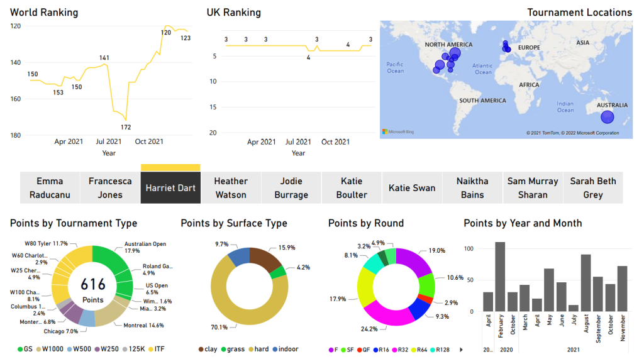644x359 pixels.
Task: Click the clay surface legend marker
Action: click(200, 349)
